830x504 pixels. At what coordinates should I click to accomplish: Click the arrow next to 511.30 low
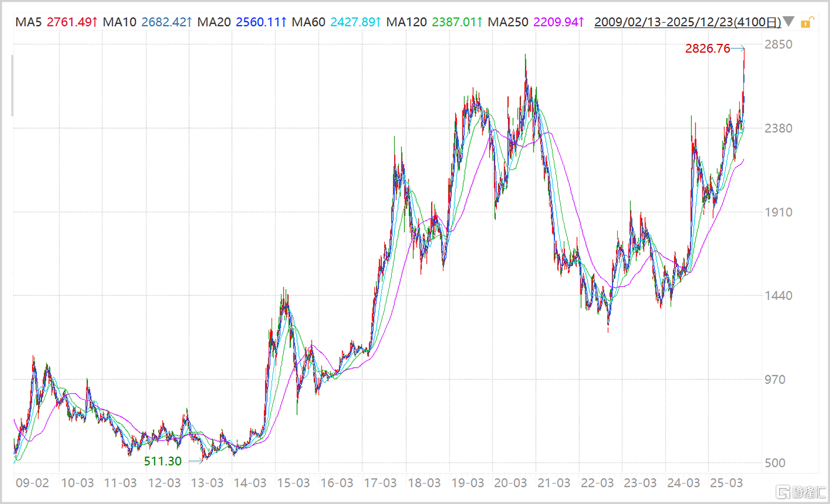[196, 461]
